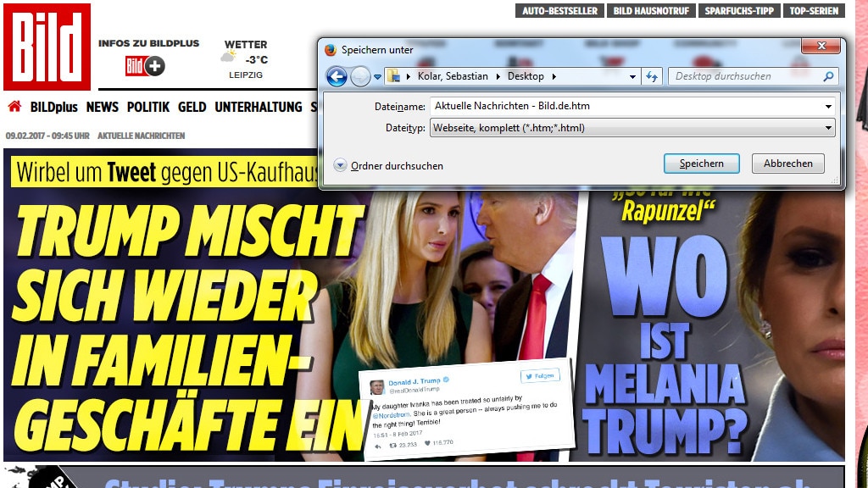
Task: Click the folder icon in address path
Action: pos(393,76)
